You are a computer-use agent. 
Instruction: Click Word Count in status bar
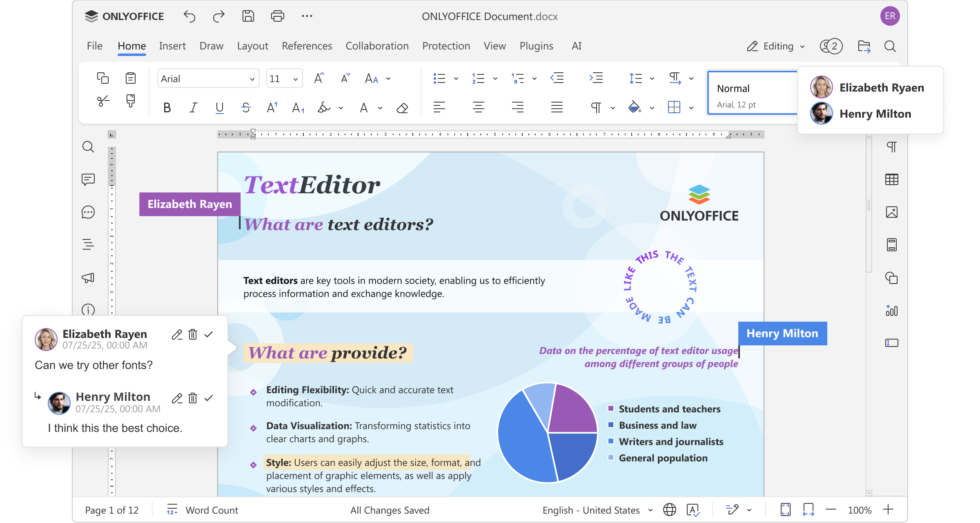[x=212, y=510]
